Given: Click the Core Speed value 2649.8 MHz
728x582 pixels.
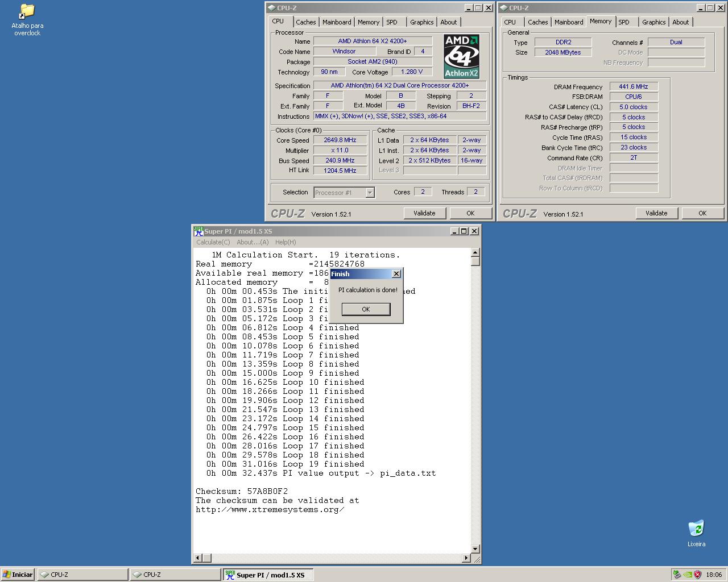Looking at the screenshot, I should coord(340,140).
